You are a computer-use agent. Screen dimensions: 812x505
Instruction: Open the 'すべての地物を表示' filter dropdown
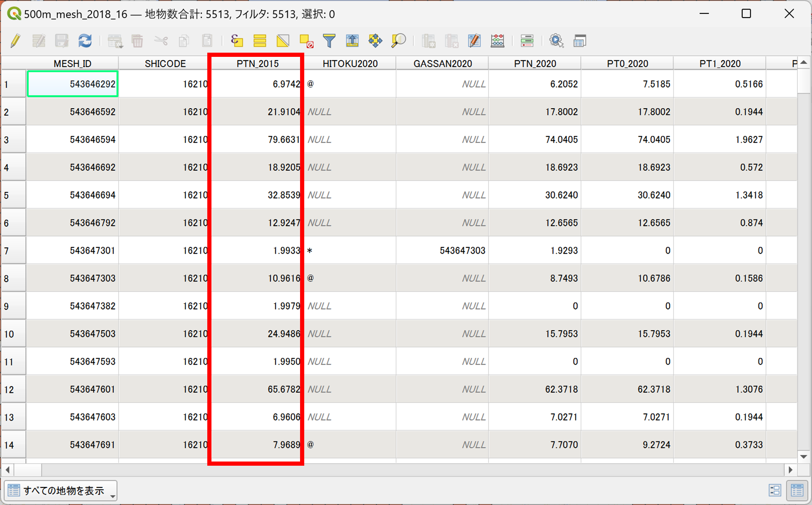click(x=61, y=491)
